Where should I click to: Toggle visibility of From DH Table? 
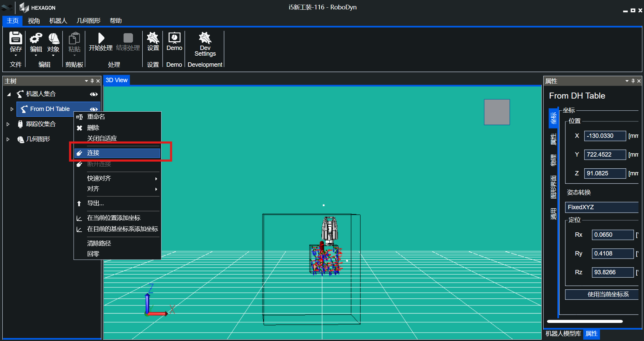(94, 109)
